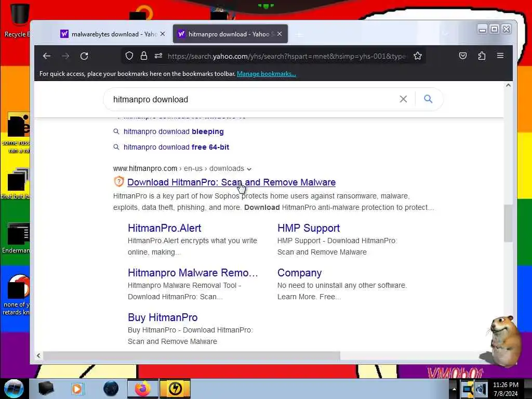The image size is (532, 399).
Task: Close the hitmanpro download tab
Action: (280, 34)
